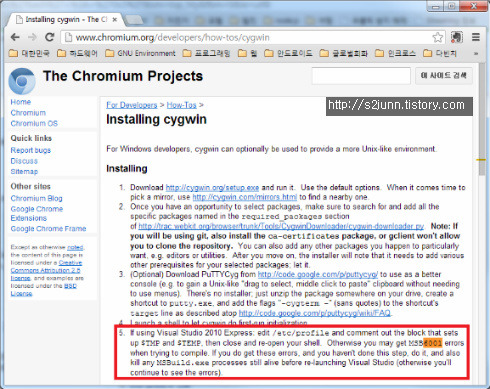Image resolution: width=490 pixels, height=389 pixels.
Task: Click the vertical scrollbar thumb
Action: click(482, 120)
